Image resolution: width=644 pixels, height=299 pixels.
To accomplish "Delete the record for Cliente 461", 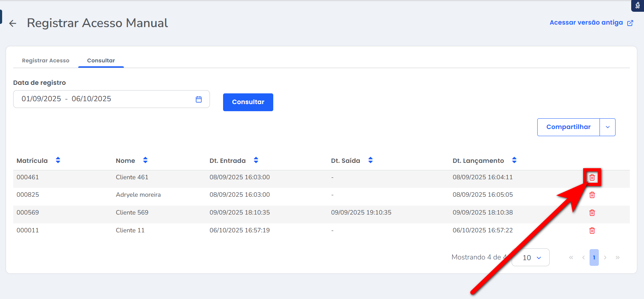I will pyautogui.click(x=592, y=177).
